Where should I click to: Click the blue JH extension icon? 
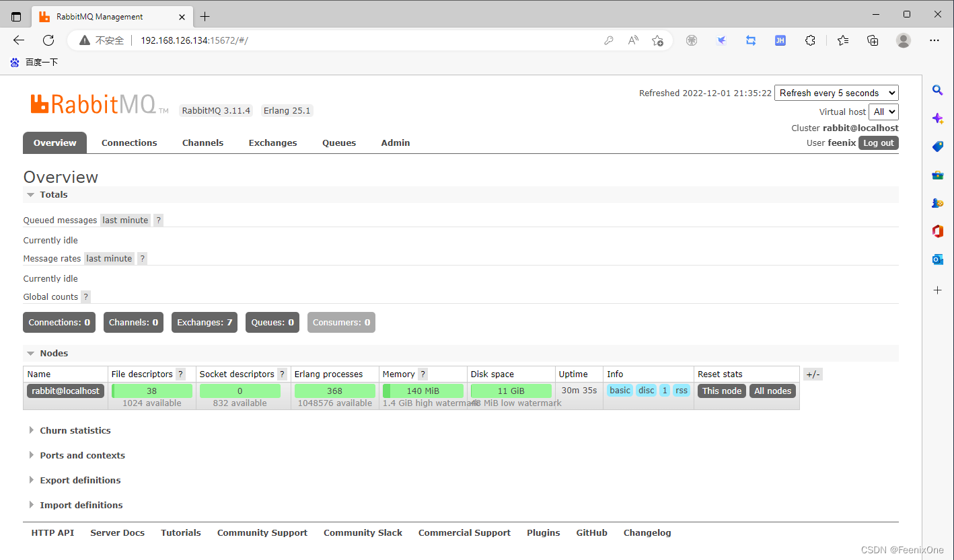780,40
